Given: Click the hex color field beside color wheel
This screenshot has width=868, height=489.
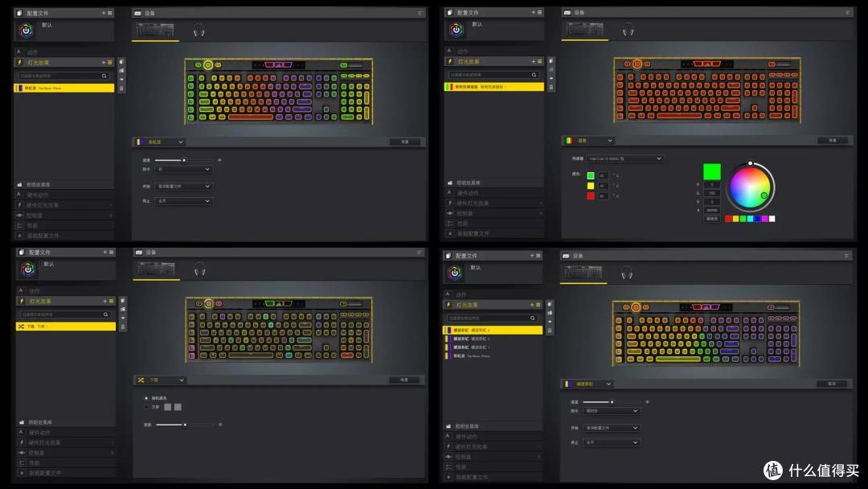Looking at the screenshot, I should [712, 211].
